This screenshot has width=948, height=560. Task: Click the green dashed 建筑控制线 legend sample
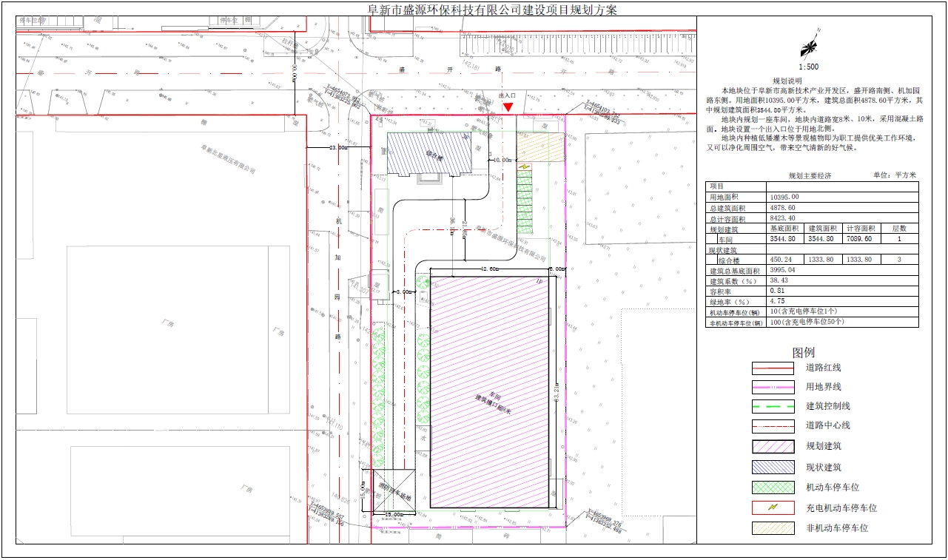(x=773, y=406)
